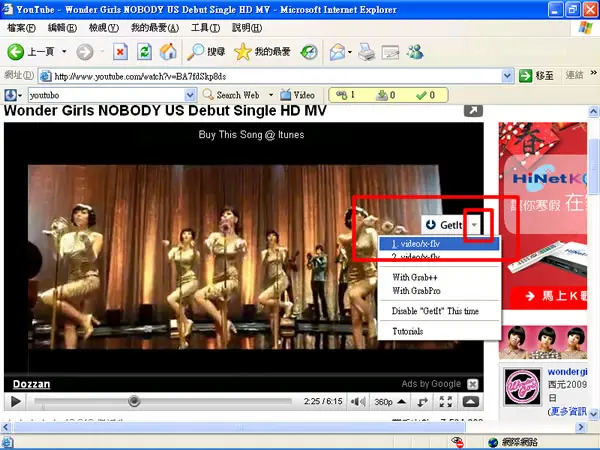Click the downloads counter showing 0
Image resolution: width=600 pixels, height=450 pixels.
[386, 95]
